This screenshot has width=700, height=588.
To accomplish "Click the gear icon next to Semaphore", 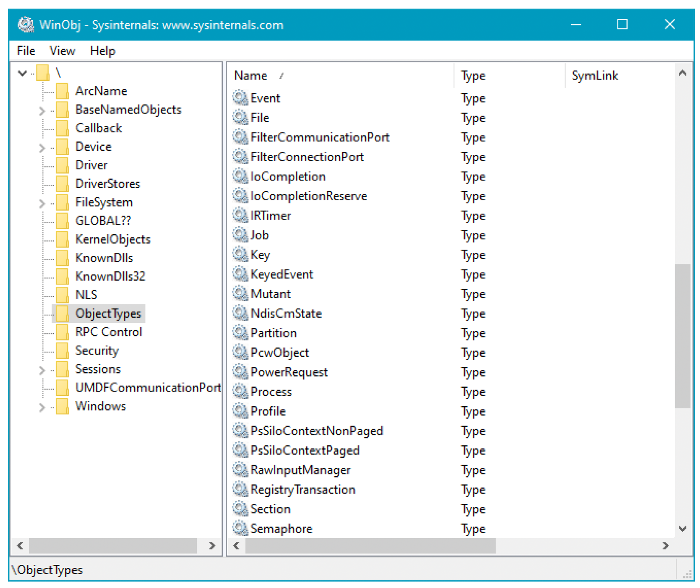I will (240, 528).
